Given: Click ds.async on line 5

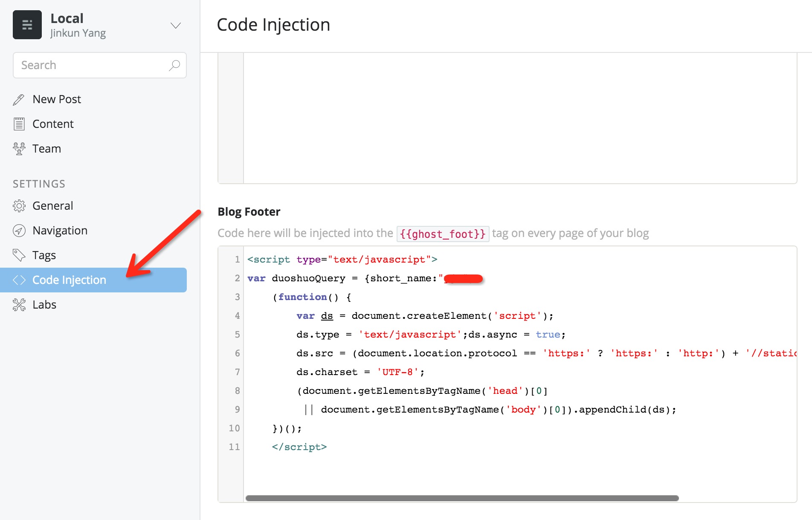Looking at the screenshot, I should (x=493, y=335).
